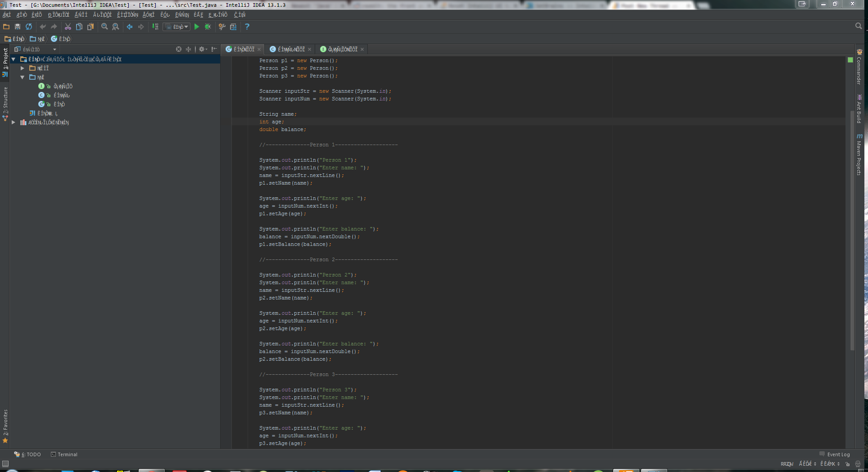This screenshot has height=472, width=868.
Task: Navigate Forward with the gray right arrow
Action: 141,27
